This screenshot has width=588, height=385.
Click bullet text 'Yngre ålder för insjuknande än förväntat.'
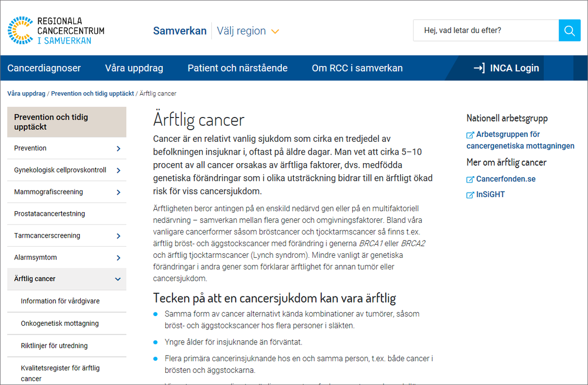pos(233,342)
